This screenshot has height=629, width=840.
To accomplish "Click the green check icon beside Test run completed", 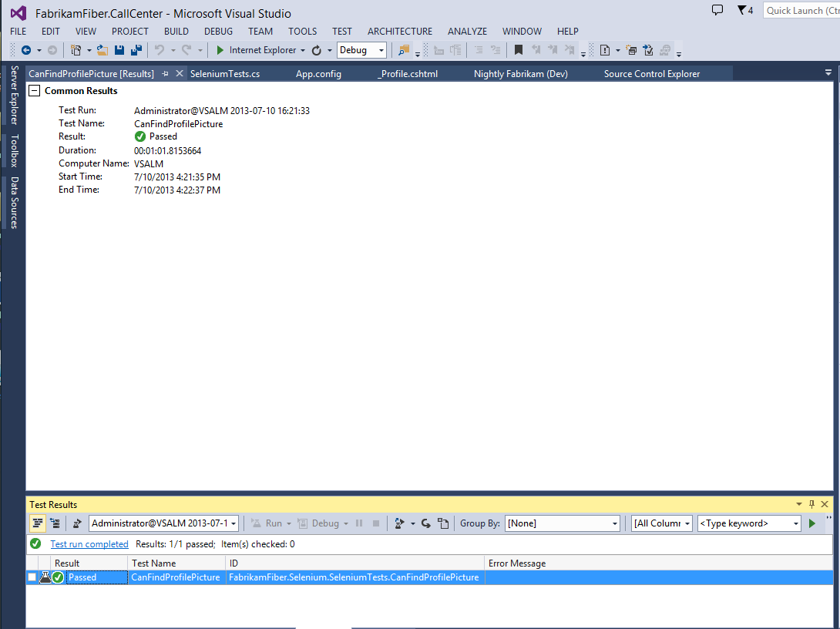I will 36,543.
